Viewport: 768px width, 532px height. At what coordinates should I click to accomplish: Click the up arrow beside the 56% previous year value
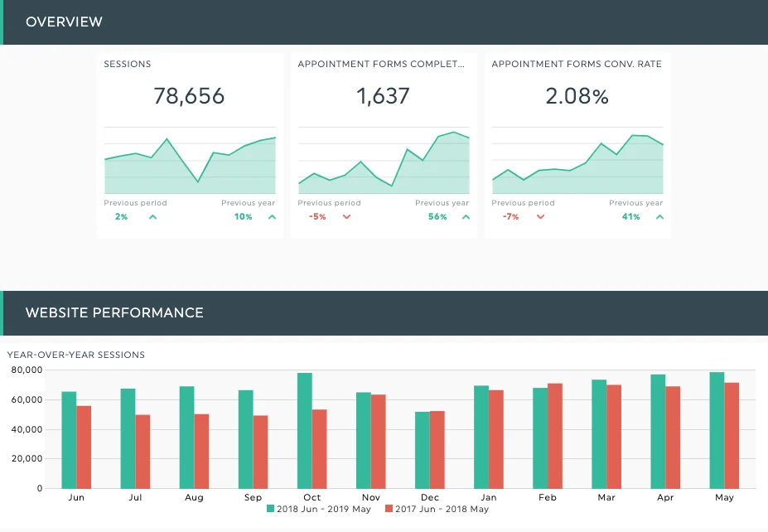pos(465,216)
